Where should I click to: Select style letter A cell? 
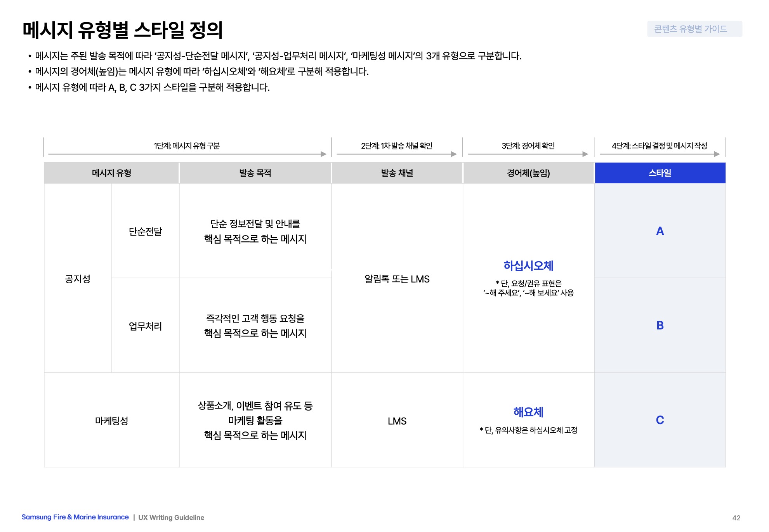(x=660, y=231)
